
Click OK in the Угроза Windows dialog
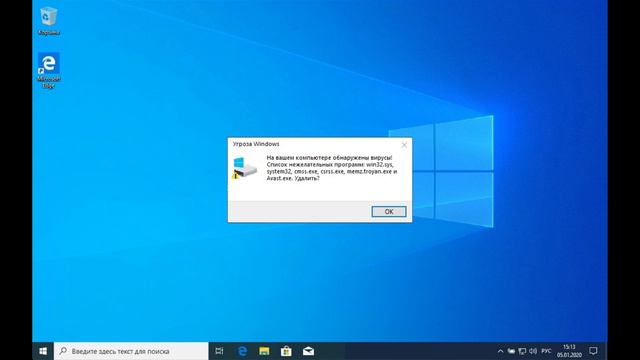[389, 211]
